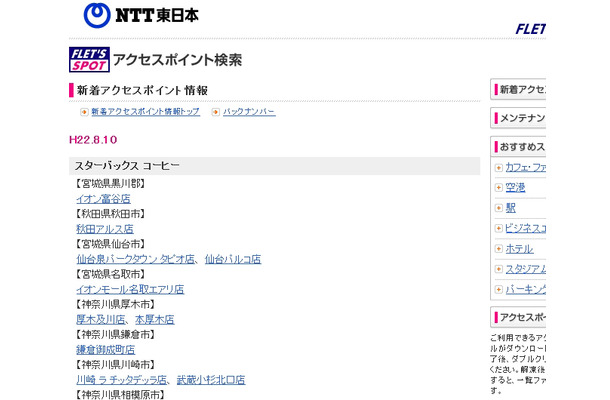This screenshot has height=400, width=610.
Task: Open the 鎌倉御成町店 link
Action: (105, 349)
